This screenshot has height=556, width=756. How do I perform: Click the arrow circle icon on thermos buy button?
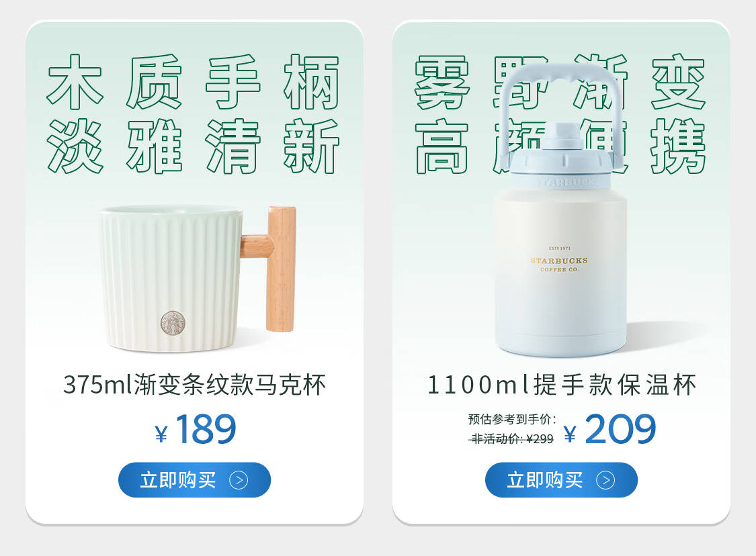click(605, 480)
